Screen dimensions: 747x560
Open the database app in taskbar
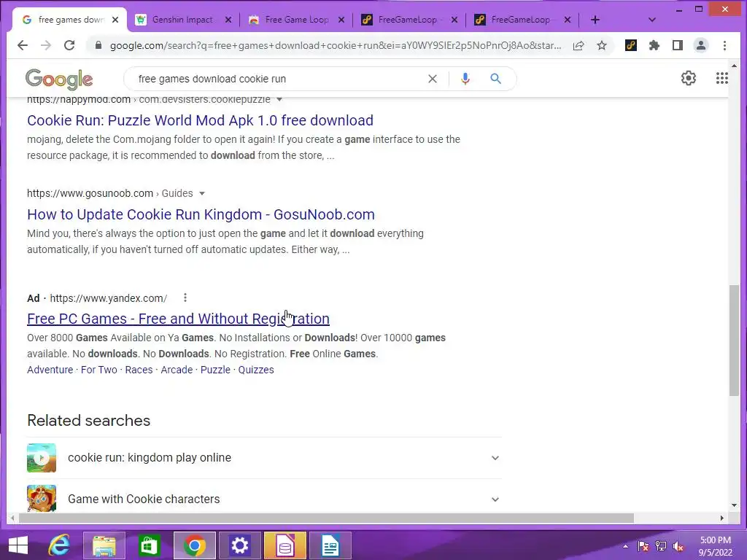click(x=285, y=545)
